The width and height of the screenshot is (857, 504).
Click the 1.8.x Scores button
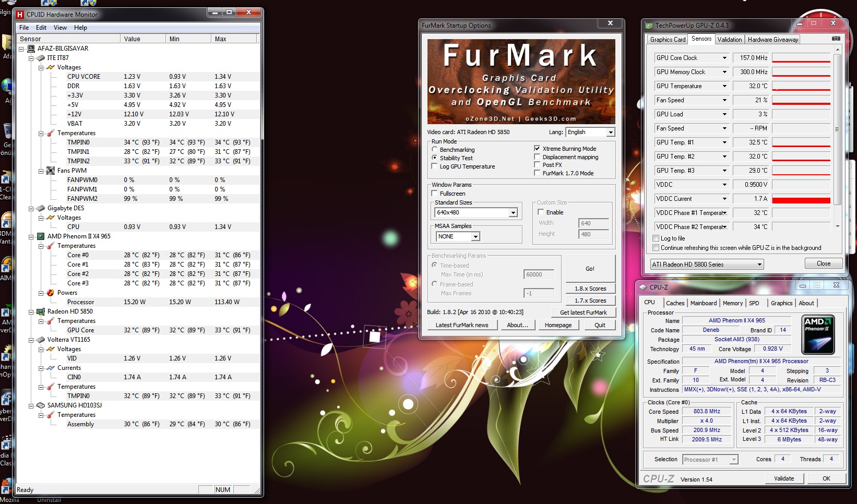[x=590, y=289]
